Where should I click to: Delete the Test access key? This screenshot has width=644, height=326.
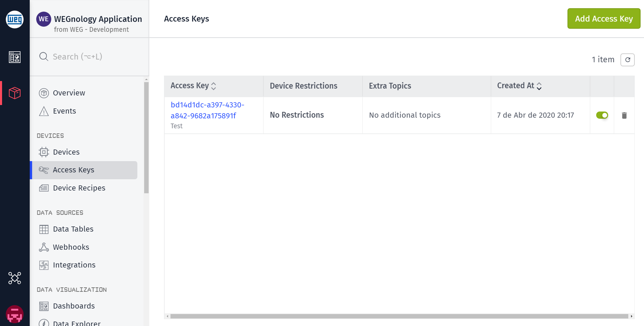[624, 115]
